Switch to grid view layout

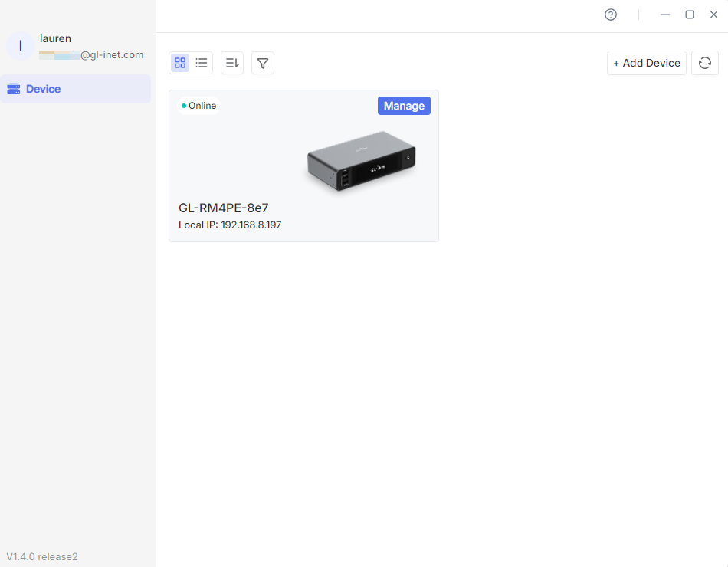click(x=180, y=63)
